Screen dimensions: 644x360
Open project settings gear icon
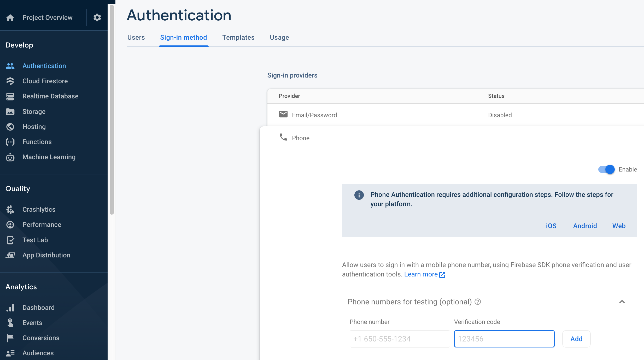click(97, 17)
